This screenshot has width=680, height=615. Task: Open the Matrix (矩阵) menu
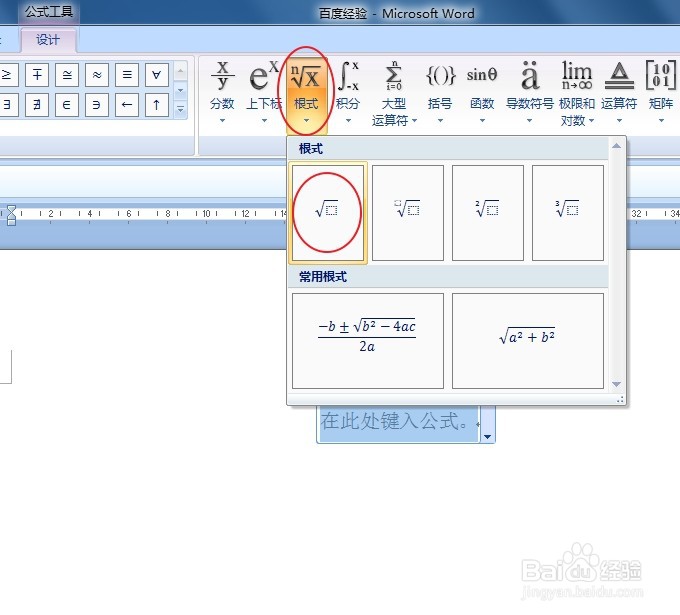click(x=661, y=92)
